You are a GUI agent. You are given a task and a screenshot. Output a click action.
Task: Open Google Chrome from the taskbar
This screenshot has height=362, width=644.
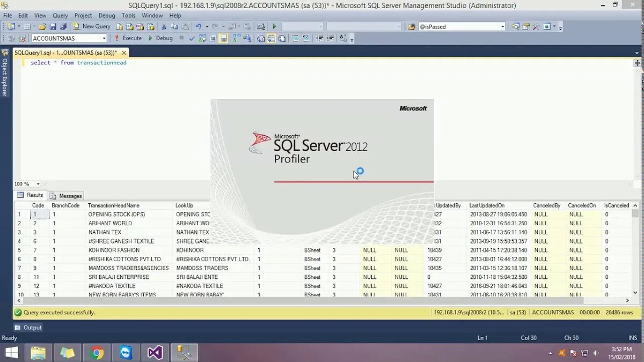(x=97, y=352)
